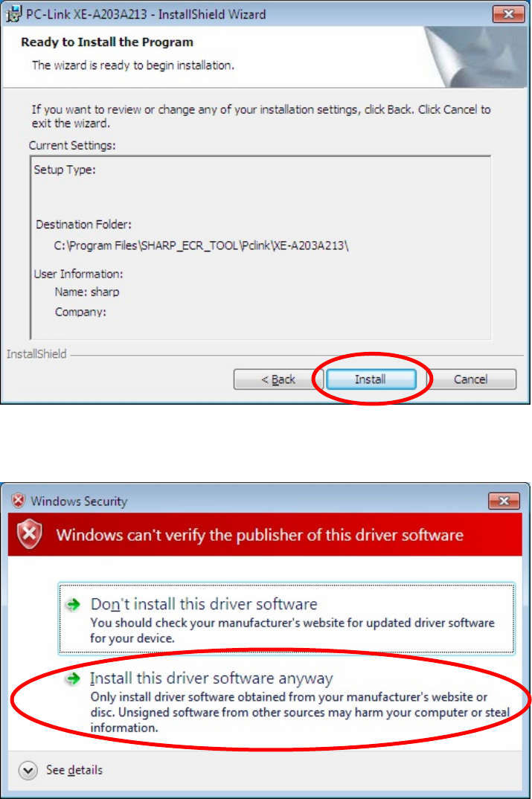Cancel the InstallShield wizard
The image size is (532, 799).
(x=471, y=379)
